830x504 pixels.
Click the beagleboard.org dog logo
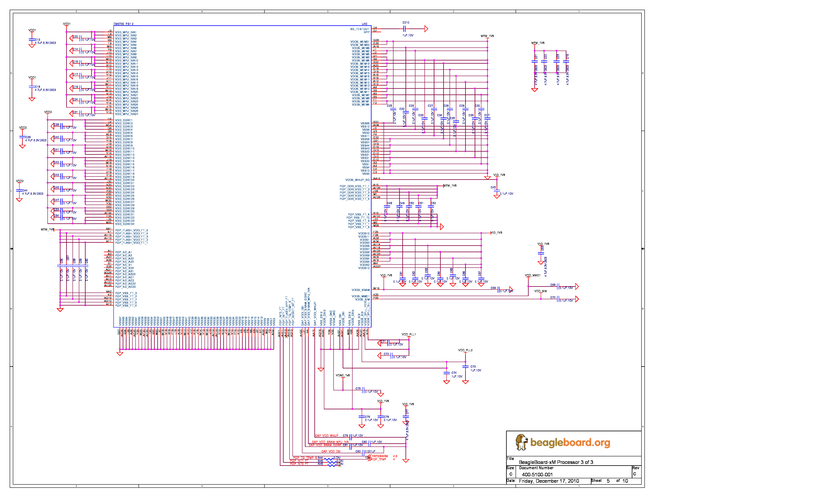click(x=522, y=442)
